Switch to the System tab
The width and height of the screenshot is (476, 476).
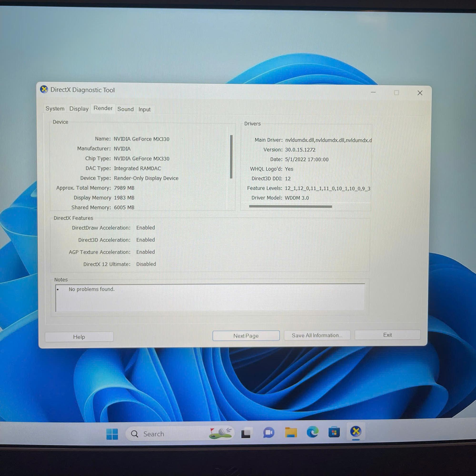pos(55,109)
